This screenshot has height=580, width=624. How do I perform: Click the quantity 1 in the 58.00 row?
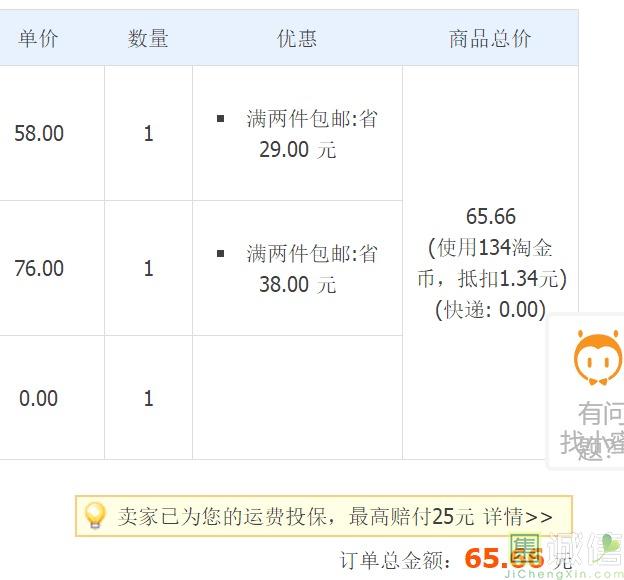pos(148,133)
